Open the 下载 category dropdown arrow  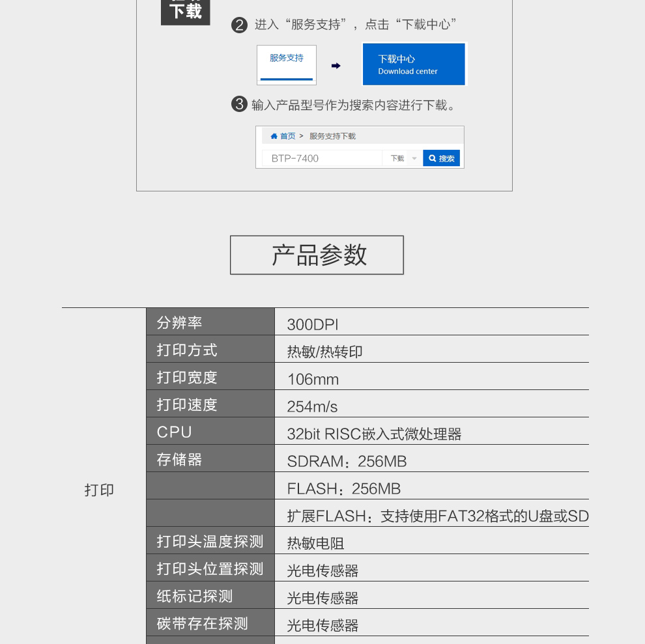414,158
